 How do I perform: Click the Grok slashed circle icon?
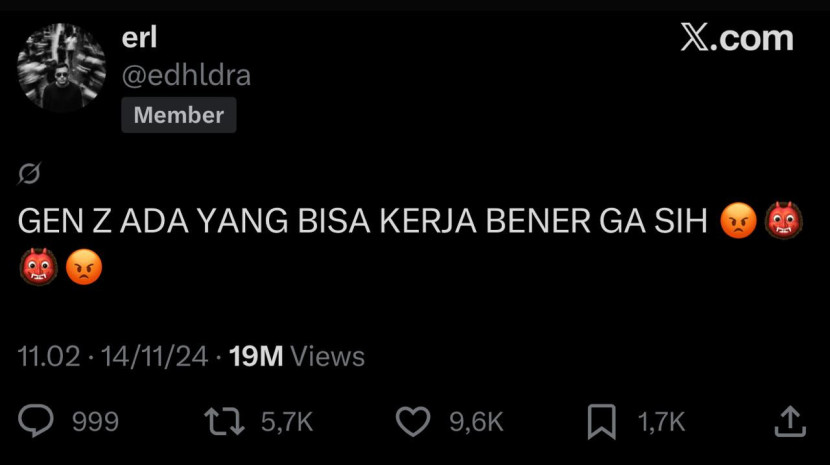point(30,173)
